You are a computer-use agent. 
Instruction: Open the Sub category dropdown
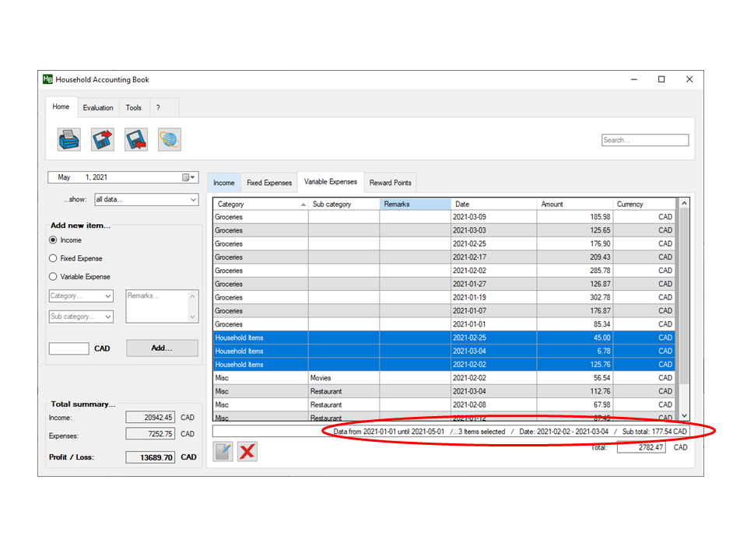(x=81, y=317)
